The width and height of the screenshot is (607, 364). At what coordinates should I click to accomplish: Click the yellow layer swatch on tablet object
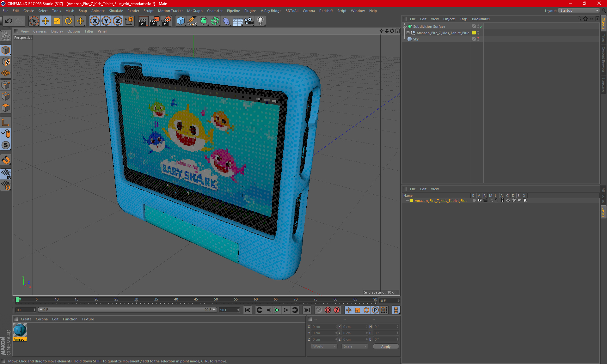(x=474, y=33)
